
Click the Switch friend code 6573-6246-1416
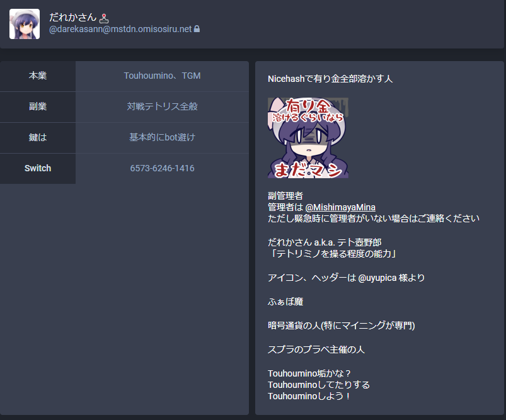click(x=163, y=168)
